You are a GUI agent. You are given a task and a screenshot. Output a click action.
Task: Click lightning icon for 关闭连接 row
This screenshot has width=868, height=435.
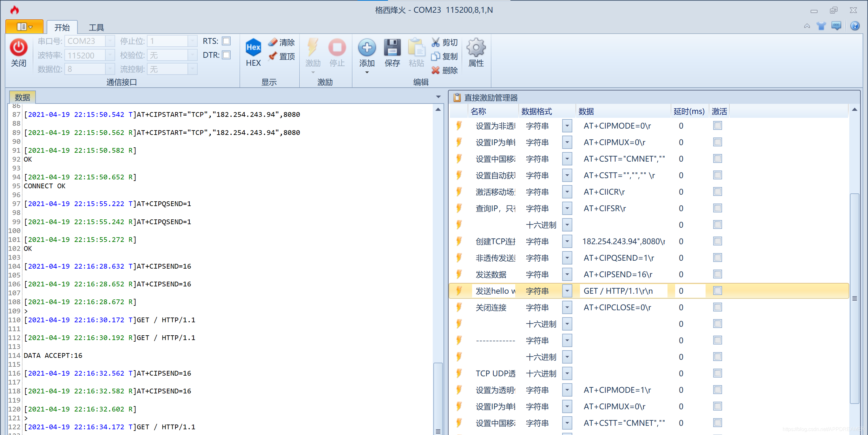459,307
